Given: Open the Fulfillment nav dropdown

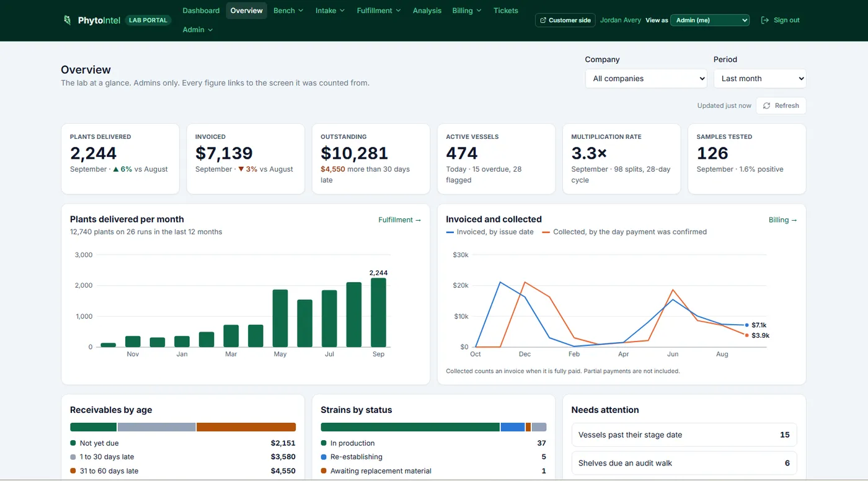Looking at the screenshot, I should [379, 11].
